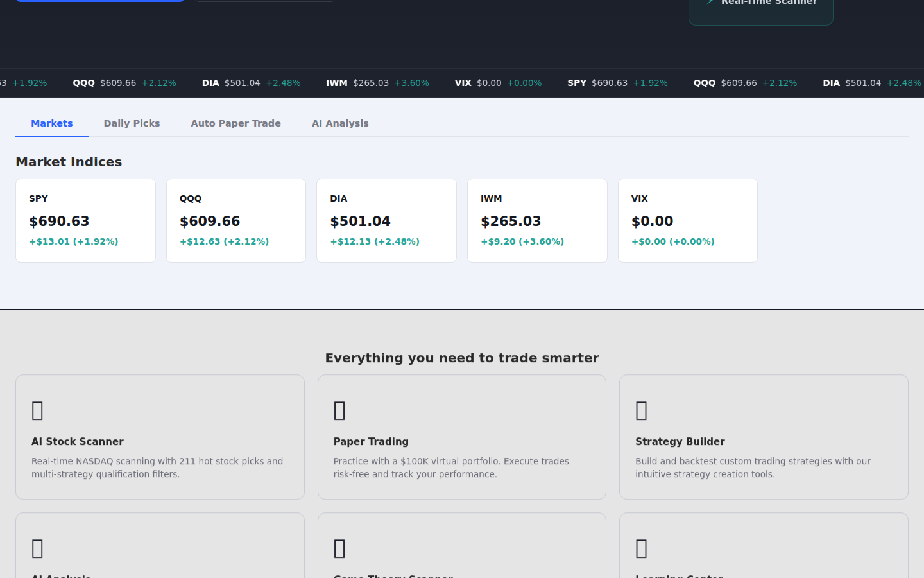924x578 pixels.
Task: Click the DIA index card
Action: click(x=386, y=220)
